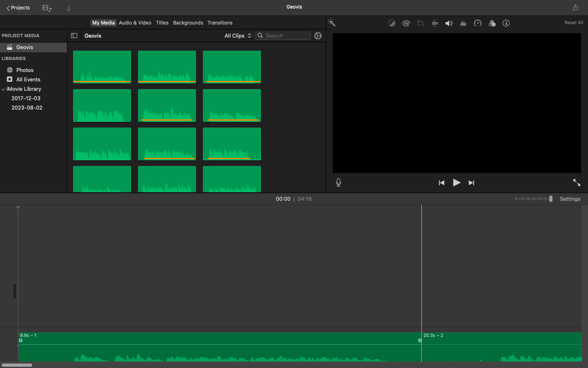Screen dimensions: 588x368
Task: Enter fullscreen playback with the expand arrows
Action: pos(577,182)
